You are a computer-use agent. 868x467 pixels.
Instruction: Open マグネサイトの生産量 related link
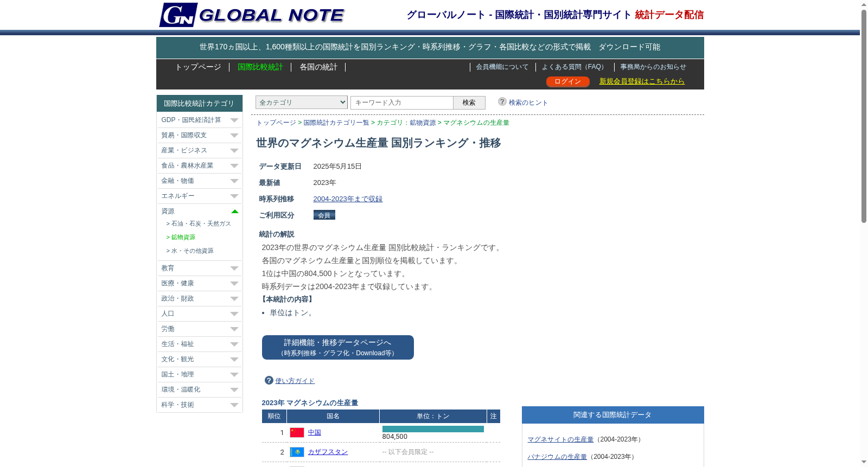point(560,439)
